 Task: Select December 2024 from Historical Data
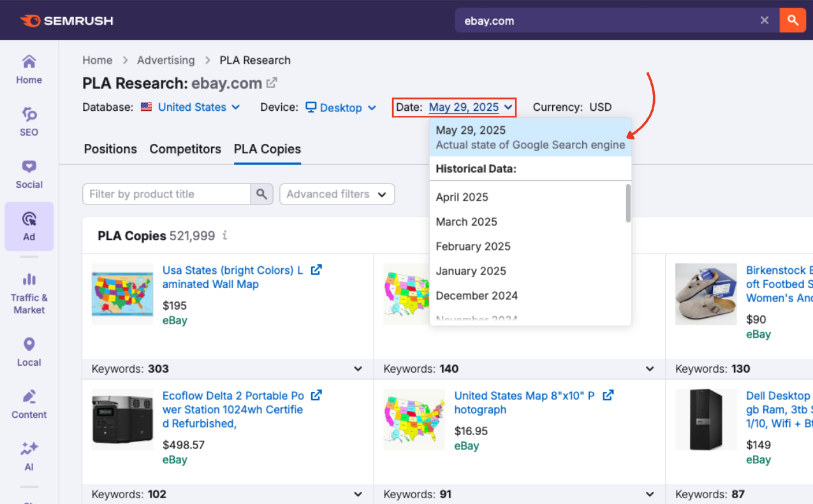pos(477,296)
